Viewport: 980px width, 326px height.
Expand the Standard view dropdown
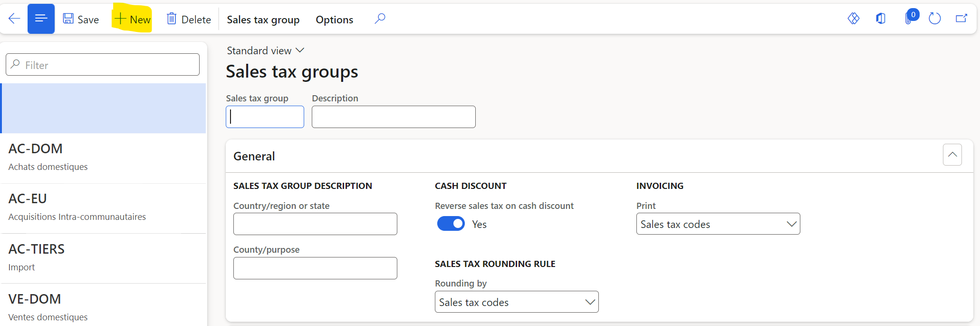coord(265,50)
